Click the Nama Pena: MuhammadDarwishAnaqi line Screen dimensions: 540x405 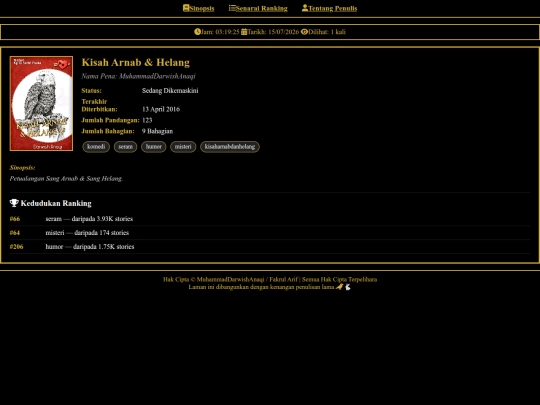(138, 76)
